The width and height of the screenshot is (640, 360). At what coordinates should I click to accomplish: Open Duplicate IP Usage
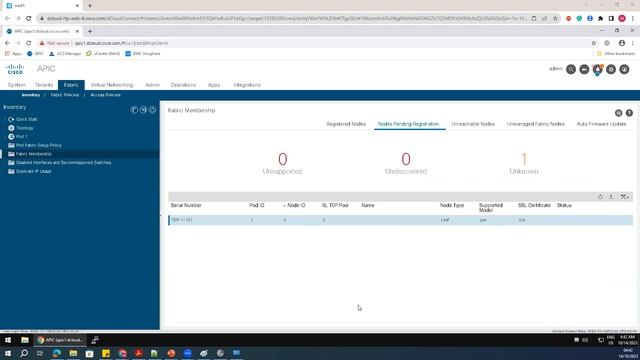coord(33,171)
